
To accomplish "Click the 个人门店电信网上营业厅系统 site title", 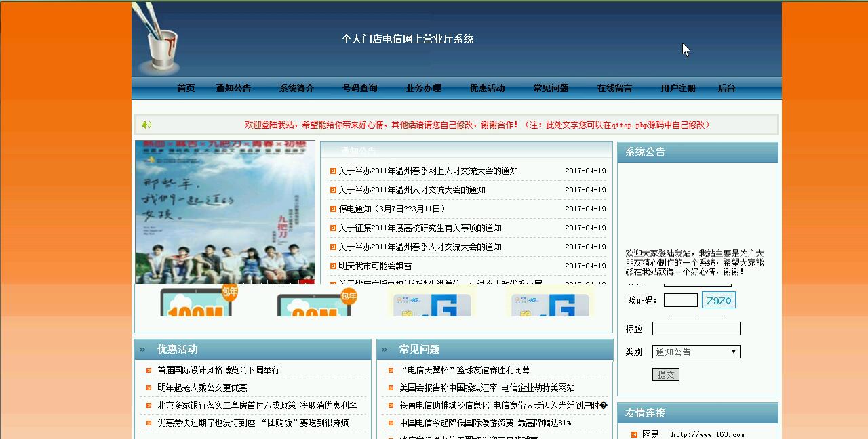I will pos(408,39).
